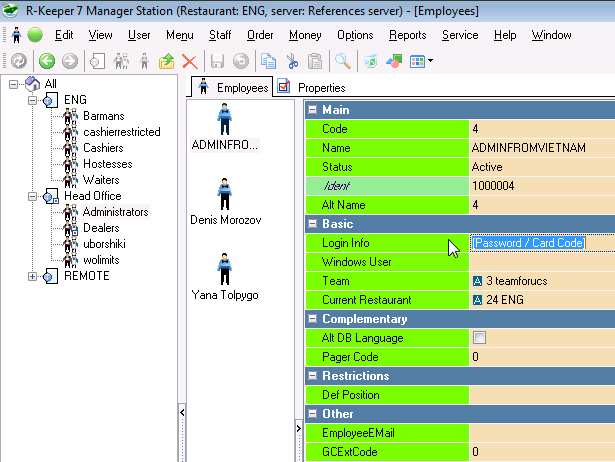The width and height of the screenshot is (615, 462).
Task: Click the clipboard paste icon
Action: tap(315, 61)
